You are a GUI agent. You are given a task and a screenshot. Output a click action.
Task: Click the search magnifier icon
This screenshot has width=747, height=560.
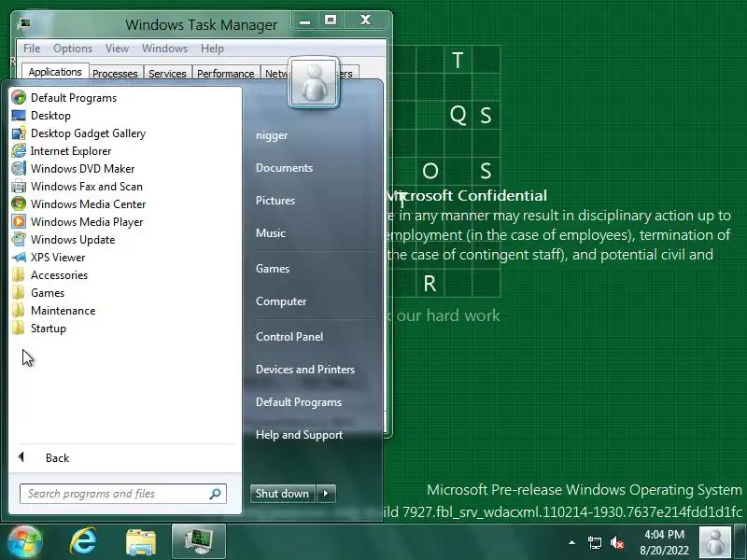(x=215, y=494)
